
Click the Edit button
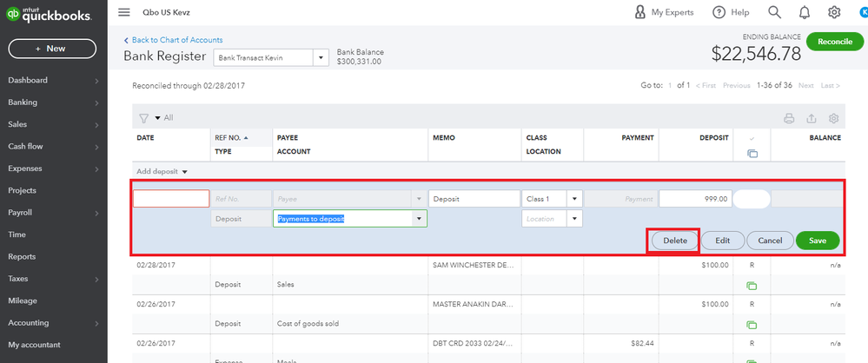point(722,241)
